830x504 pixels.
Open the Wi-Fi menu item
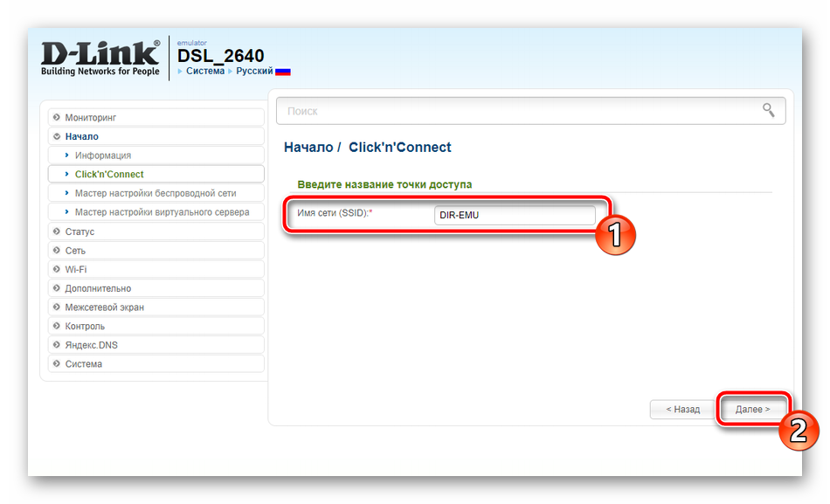(156, 269)
